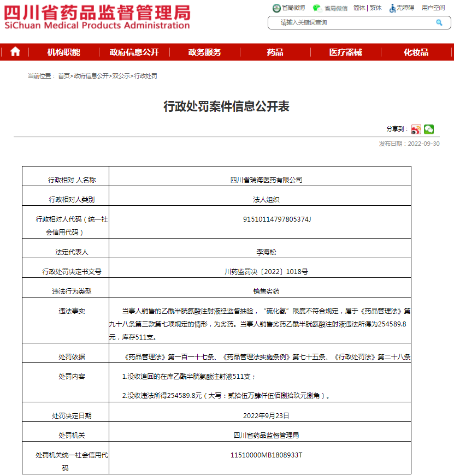Image resolution: width=454 pixels, height=476 pixels.
Task: Click the row label 法定代表人
Action: [72, 252]
